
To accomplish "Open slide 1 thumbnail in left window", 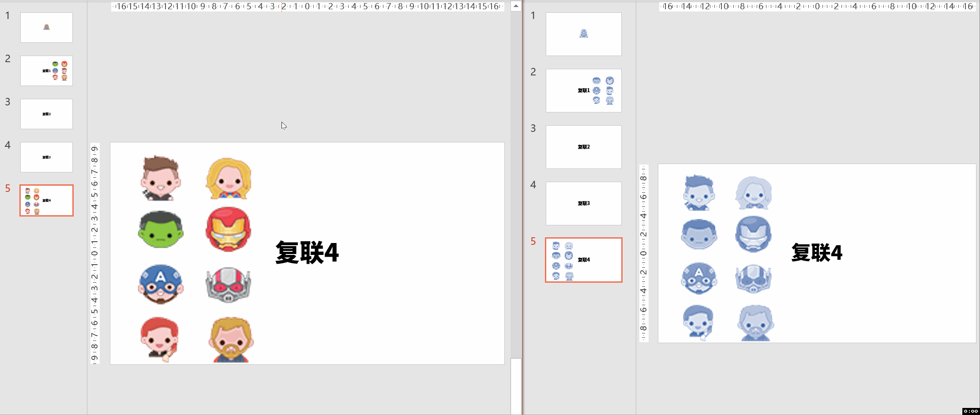I will [46, 27].
